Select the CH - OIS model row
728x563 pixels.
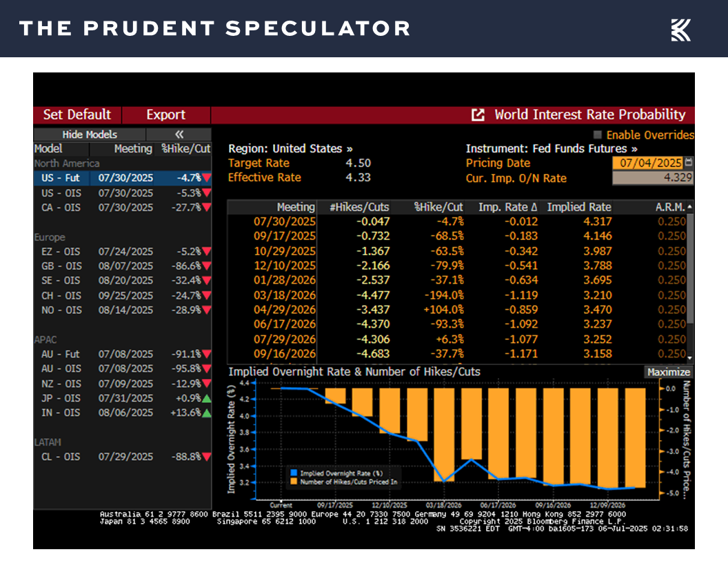(x=123, y=295)
